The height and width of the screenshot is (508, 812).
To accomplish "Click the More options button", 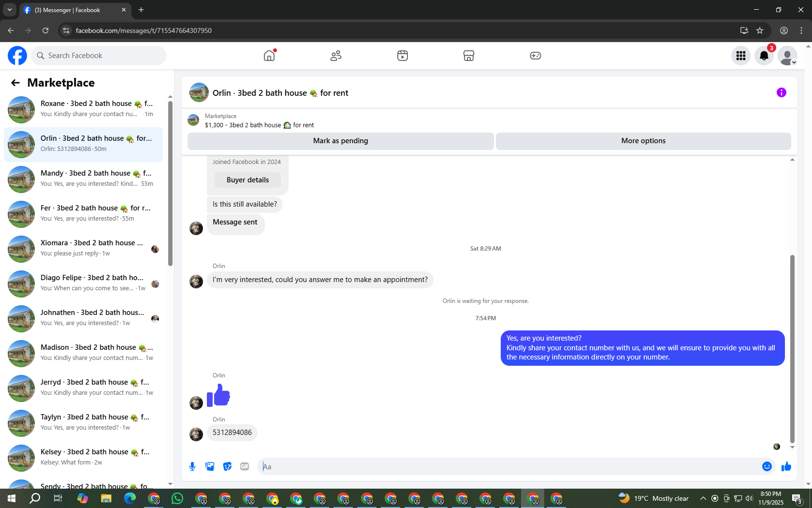I will [643, 141].
